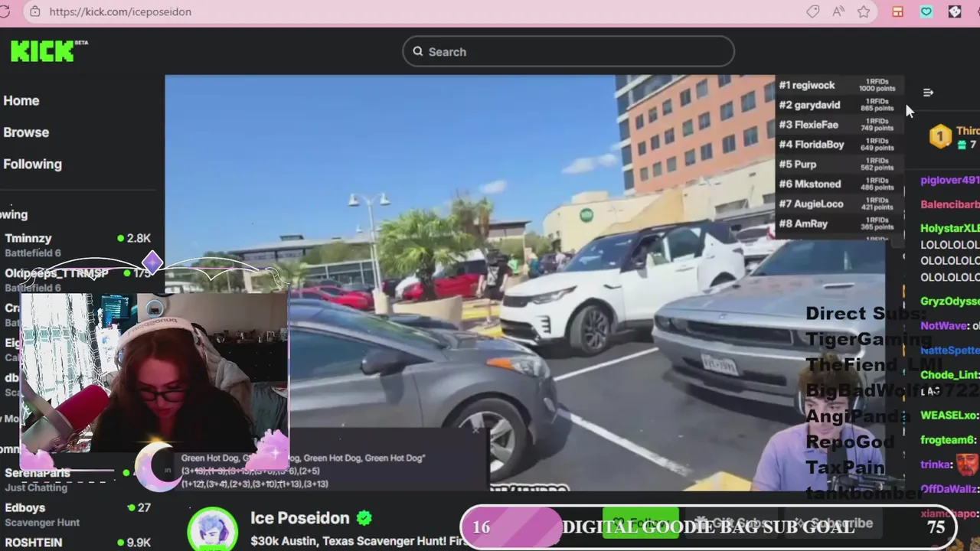This screenshot has height=551, width=980.
Task: Click Ice Poseidon's avatar
Action: pos(212,530)
